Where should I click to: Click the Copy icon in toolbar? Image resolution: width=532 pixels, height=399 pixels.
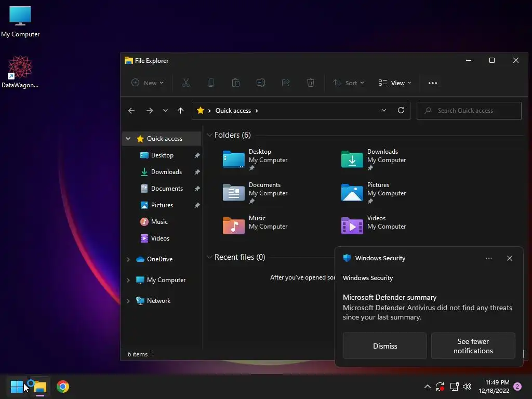(x=211, y=83)
